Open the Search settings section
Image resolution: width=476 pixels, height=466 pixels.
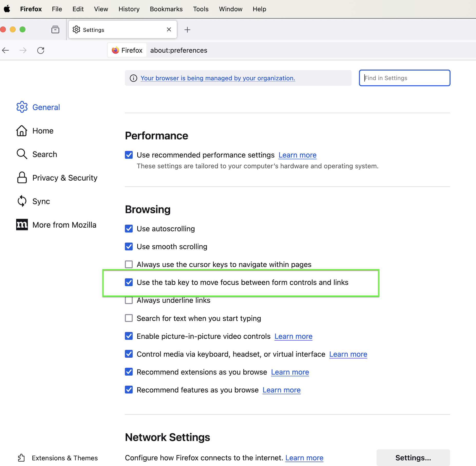pyautogui.click(x=44, y=154)
